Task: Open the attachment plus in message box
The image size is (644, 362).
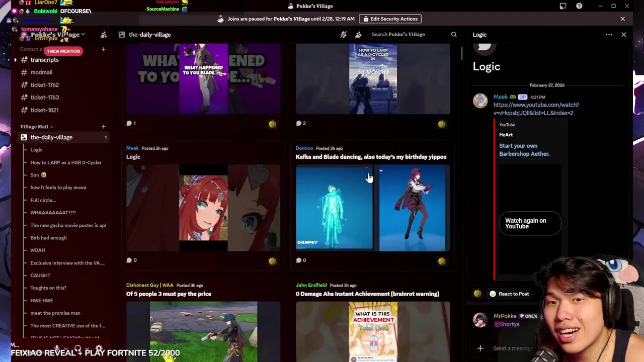Action: [480, 348]
